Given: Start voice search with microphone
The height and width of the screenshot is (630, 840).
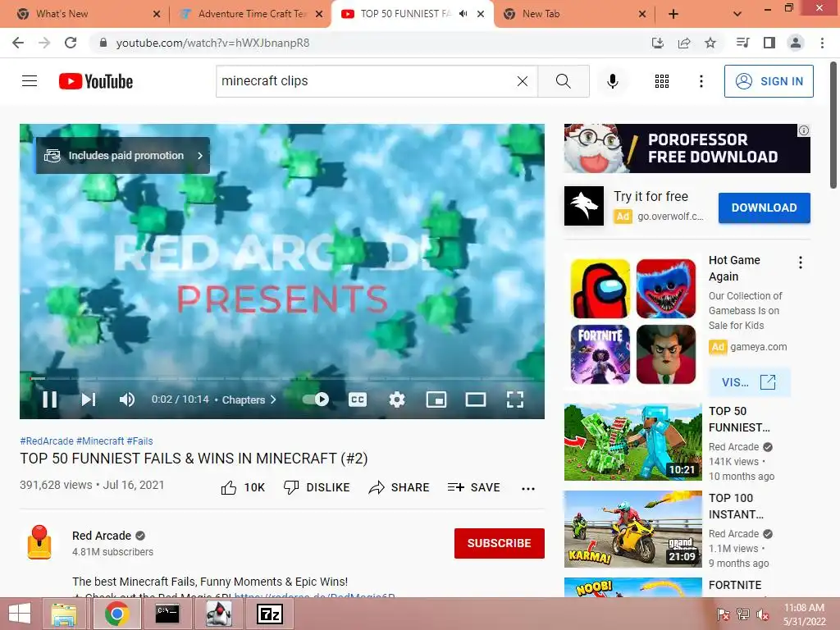Looking at the screenshot, I should point(612,81).
